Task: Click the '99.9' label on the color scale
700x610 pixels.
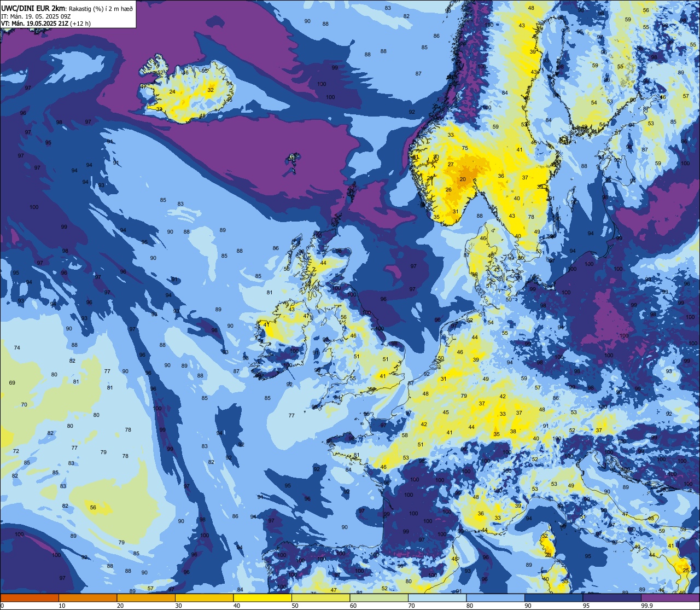Action: point(647,606)
